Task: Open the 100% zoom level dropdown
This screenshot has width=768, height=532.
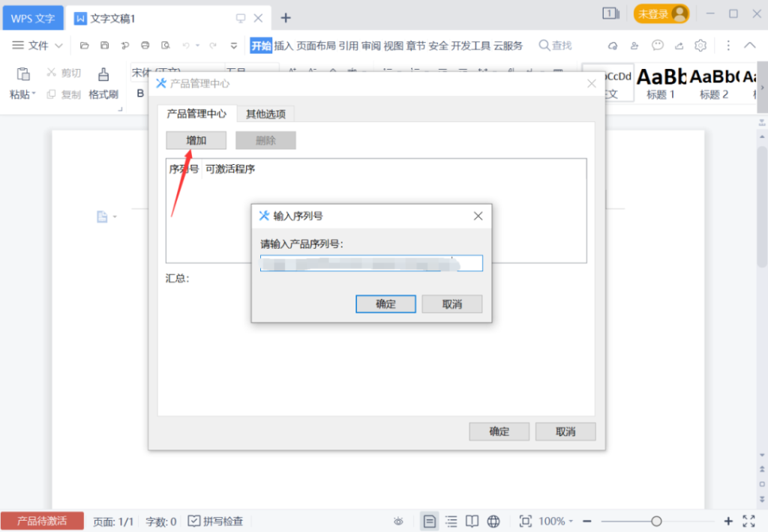Action: 556,522
